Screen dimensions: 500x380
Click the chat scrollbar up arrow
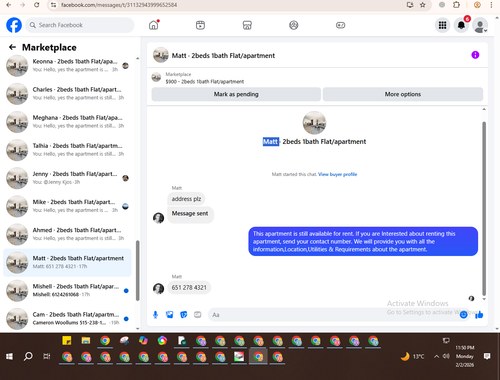click(x=484, y=109)
